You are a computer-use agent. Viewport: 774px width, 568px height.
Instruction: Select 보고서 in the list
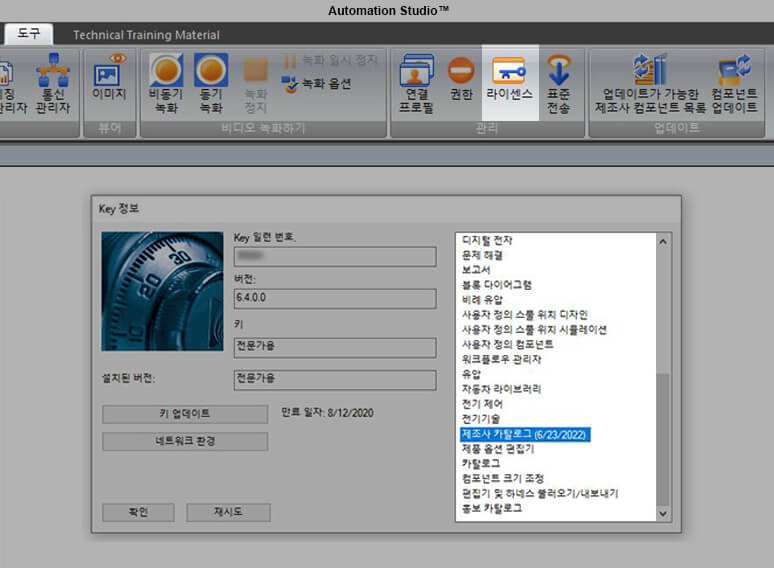(476, 270)
